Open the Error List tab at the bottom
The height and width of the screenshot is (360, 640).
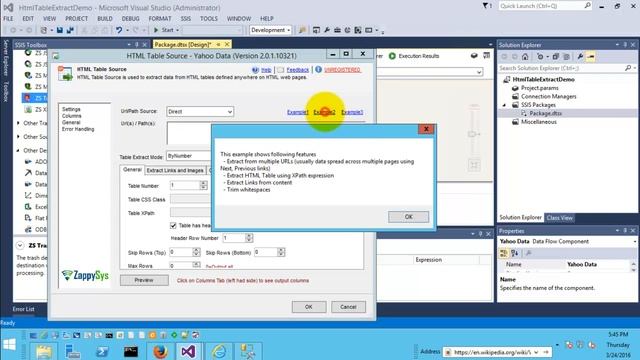pos(23,309)
